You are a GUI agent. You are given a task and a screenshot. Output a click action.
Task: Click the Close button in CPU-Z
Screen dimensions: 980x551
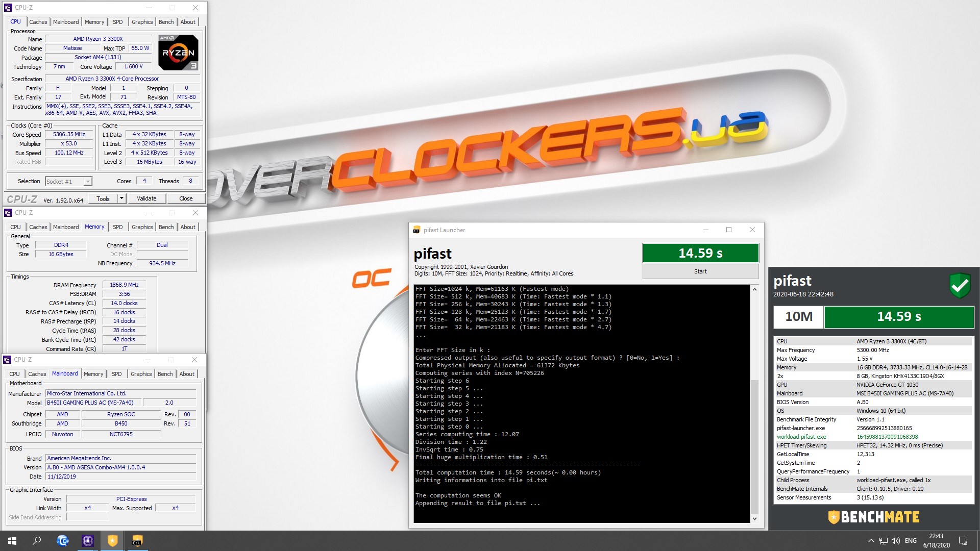(186, 198)
